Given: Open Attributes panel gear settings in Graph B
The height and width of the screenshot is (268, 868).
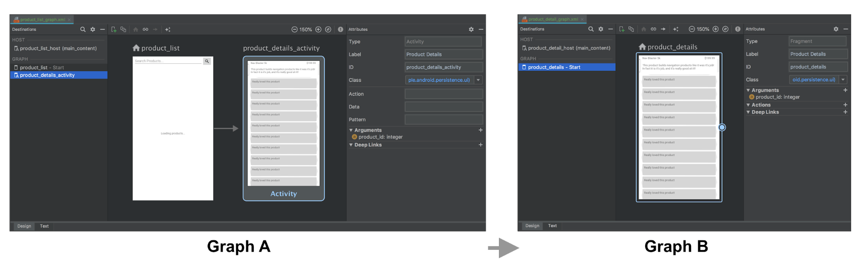Looking at the screenshot, I should tap(836, 29).
